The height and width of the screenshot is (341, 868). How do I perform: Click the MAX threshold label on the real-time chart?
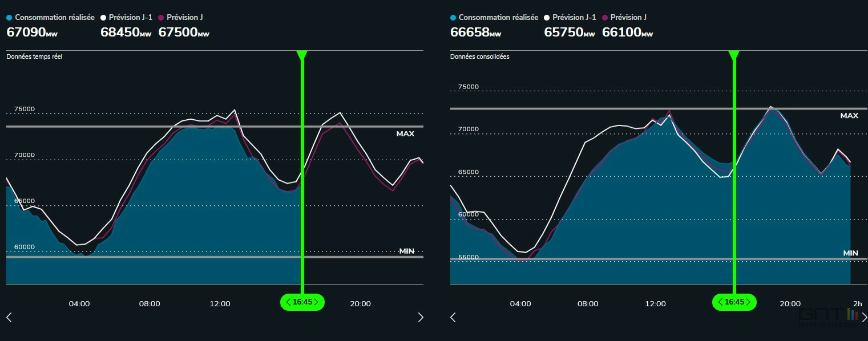pyautogui.click(x=405, y=134)
